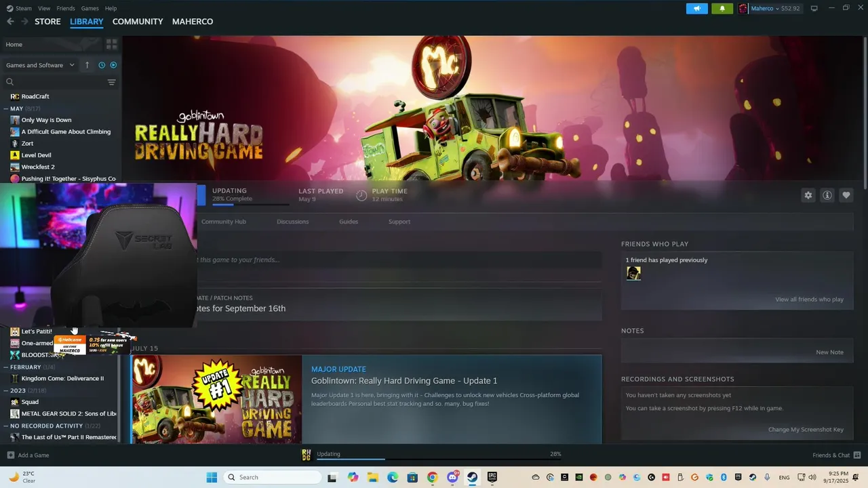Image resolution: width=868 pixels, height=488 pixels.
Task: Open the MAHERCO profile tab
Action: coord(193,22)
